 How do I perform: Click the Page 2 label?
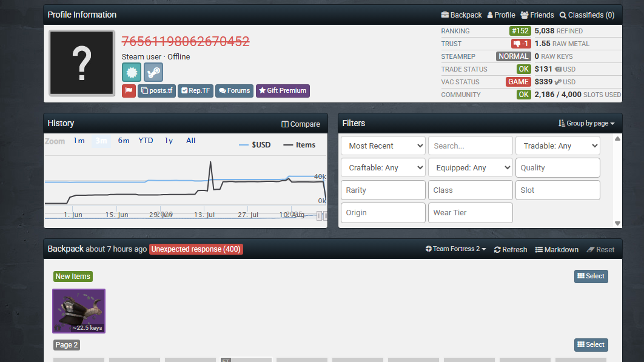[x=67, y=345]
